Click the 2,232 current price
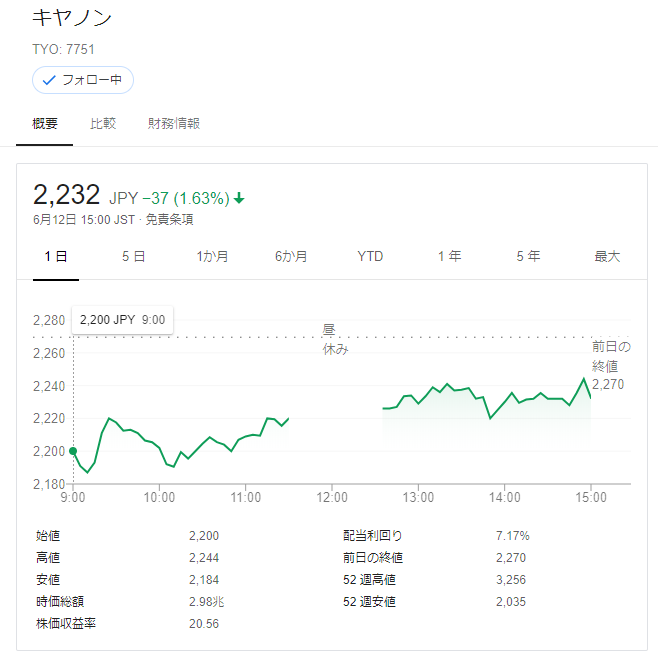 66,195
